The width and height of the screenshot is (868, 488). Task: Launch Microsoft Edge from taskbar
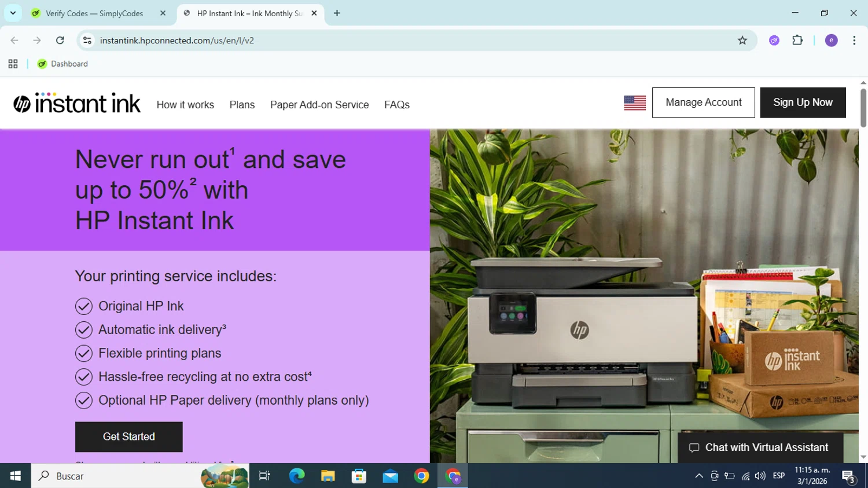[x=297, y=476]
